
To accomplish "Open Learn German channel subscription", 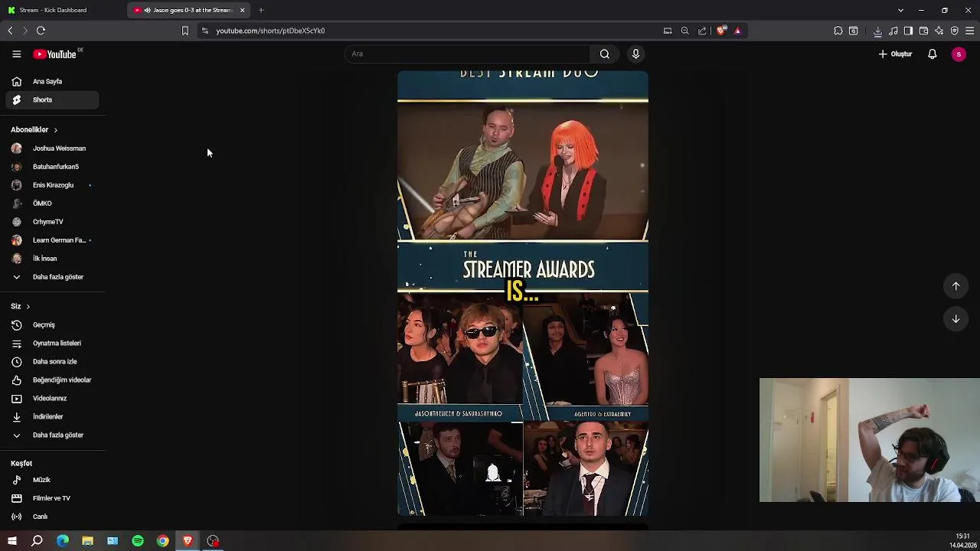I will pos(52,240).
